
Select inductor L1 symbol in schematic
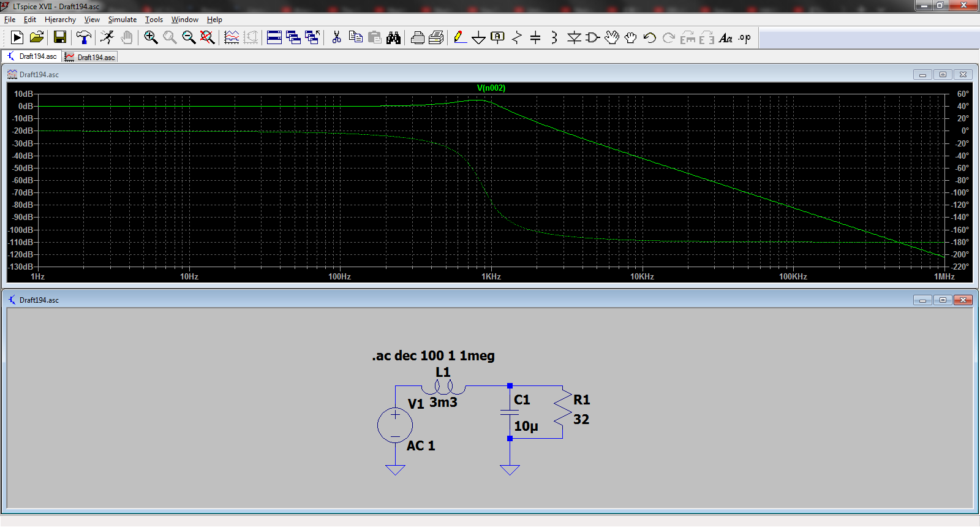443,387
